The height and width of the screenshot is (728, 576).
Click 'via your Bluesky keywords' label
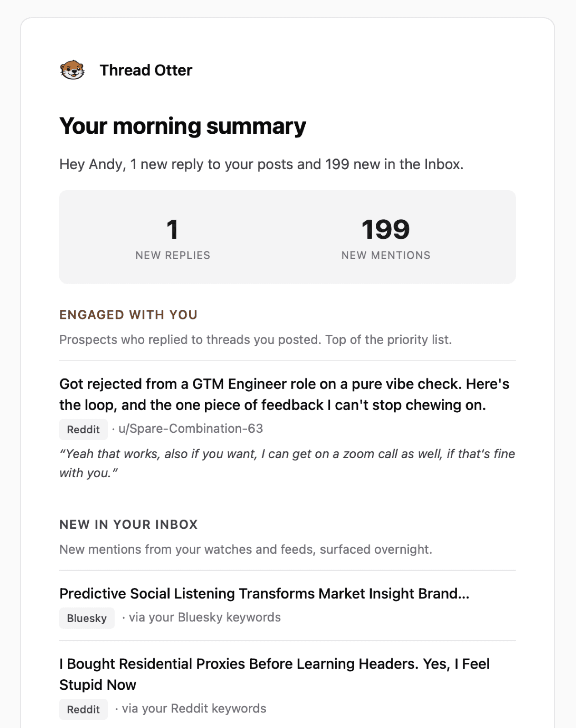(x=205, y=617)
